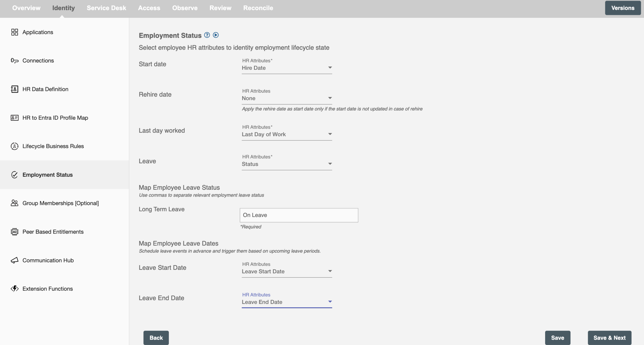The height and width of the screenshot is (345, 644).
Task: Click the rehire date note about start date
Action: (332, 109)
